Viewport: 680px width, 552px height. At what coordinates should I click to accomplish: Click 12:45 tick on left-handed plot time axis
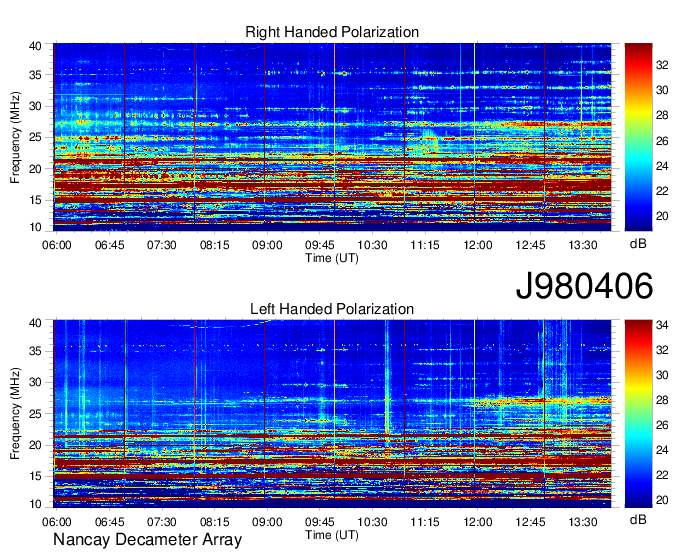[530, 522]
